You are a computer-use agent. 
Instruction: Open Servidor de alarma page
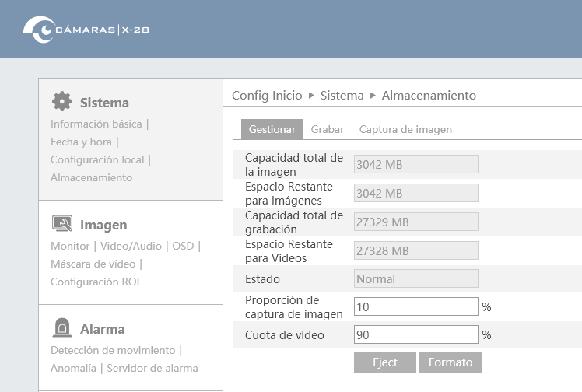(153, 368)
